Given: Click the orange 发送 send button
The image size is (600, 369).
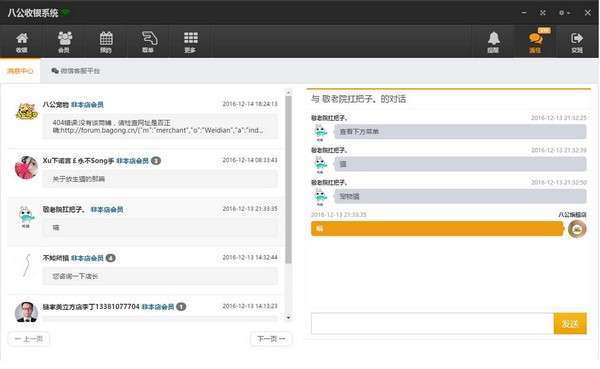Looking at the screenshot, I should tap(570, 323).
